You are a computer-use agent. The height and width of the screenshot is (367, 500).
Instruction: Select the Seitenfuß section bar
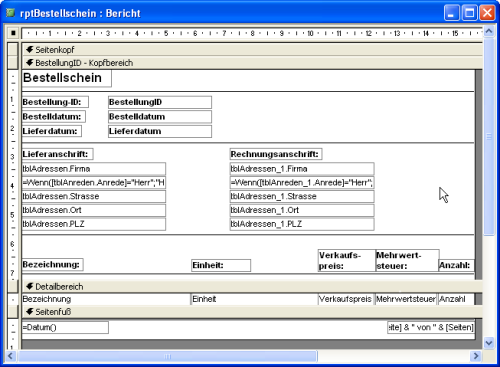click(253, 312)
